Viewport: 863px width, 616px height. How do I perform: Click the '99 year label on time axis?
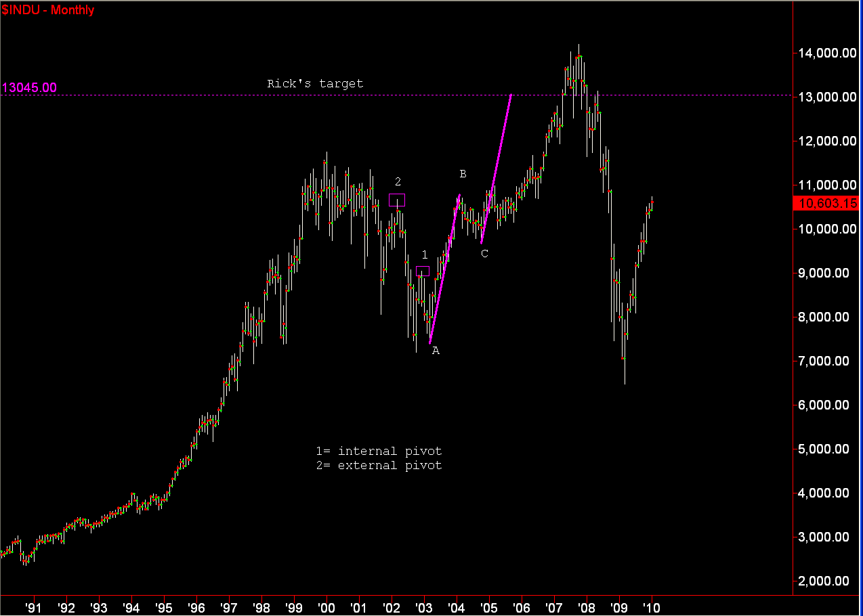[294, 607]
